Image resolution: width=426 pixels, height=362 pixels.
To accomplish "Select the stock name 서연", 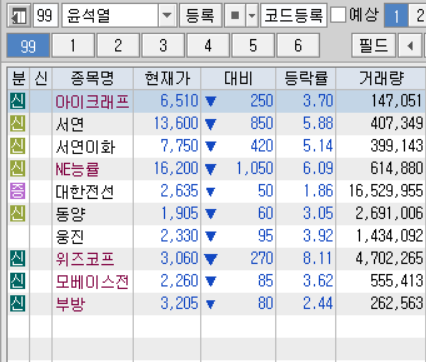I will click(x=70, y=124).
